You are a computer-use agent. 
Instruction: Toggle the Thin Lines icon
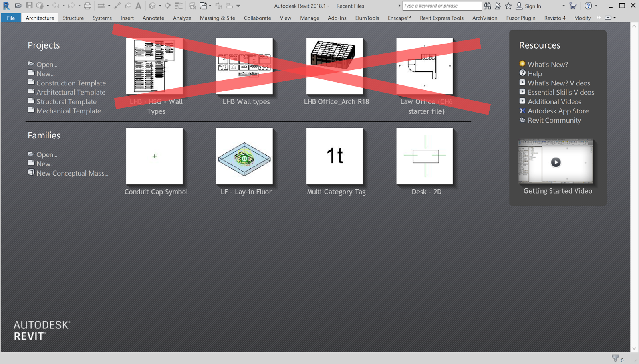click(x=179, y=6)
